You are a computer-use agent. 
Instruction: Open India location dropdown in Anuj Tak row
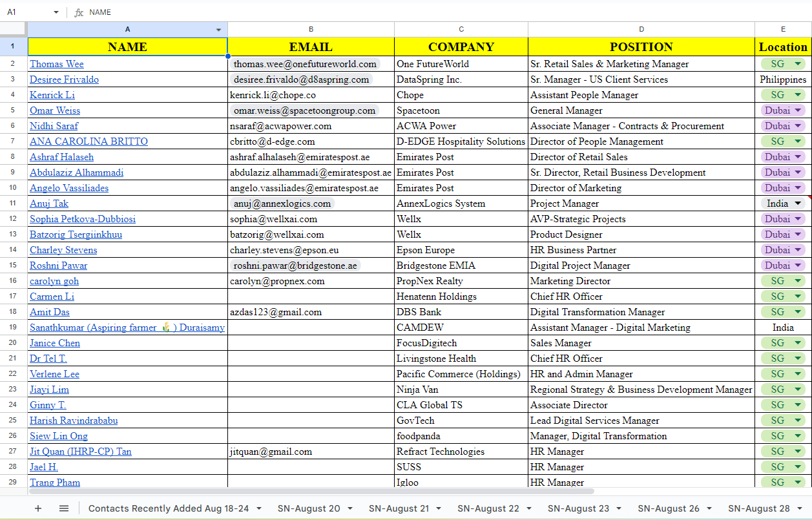coord(798,203)
